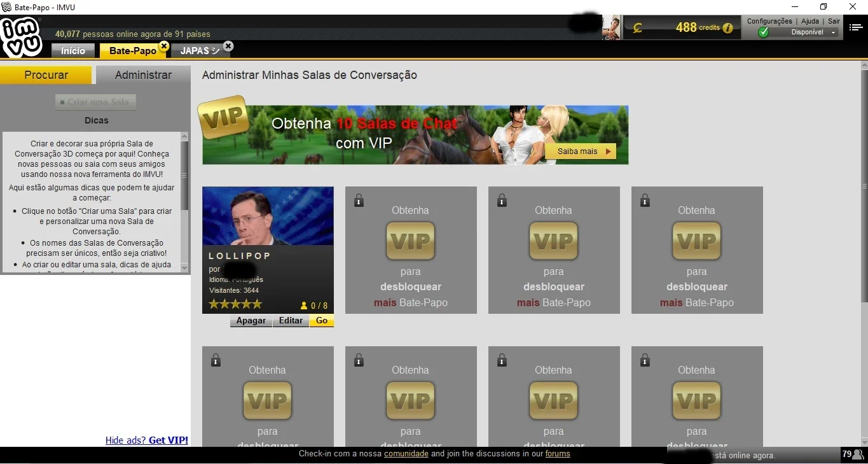Screen dimensions: 868x464
Task: Close the JAPAS tab with its X
Action: pyautogui.click(x=228, y=46)
